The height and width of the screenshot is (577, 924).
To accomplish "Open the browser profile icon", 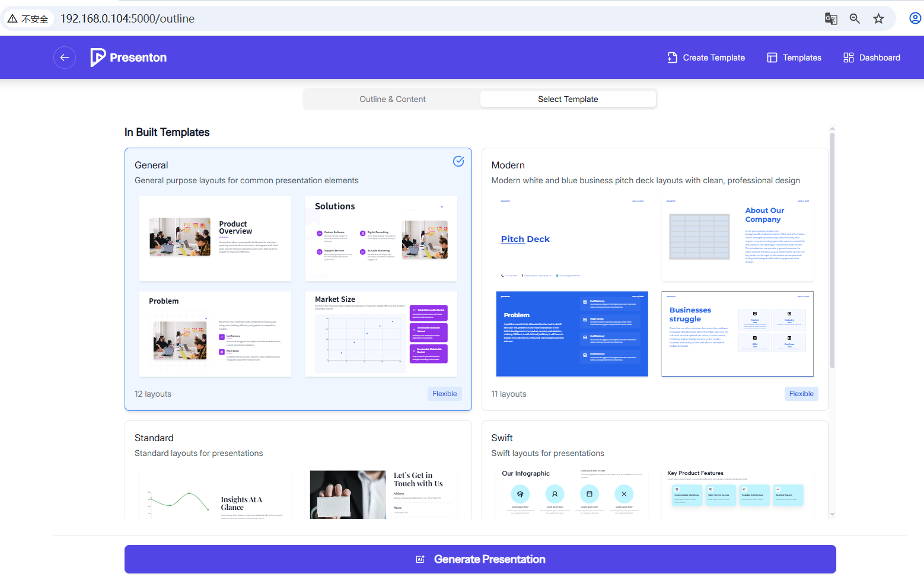I will [915, 18].
